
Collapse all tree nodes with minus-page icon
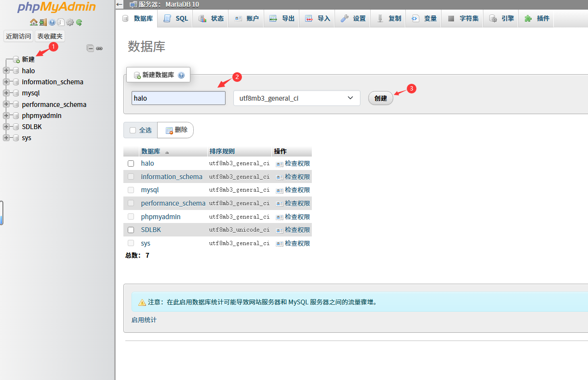pos(90,48)
